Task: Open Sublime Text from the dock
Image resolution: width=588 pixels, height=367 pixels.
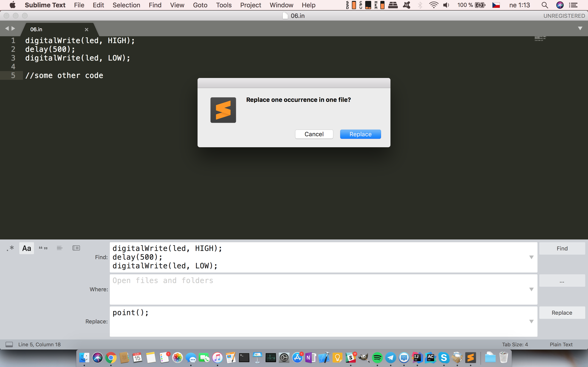Action: pyautogui.click(x=470, y=358)
